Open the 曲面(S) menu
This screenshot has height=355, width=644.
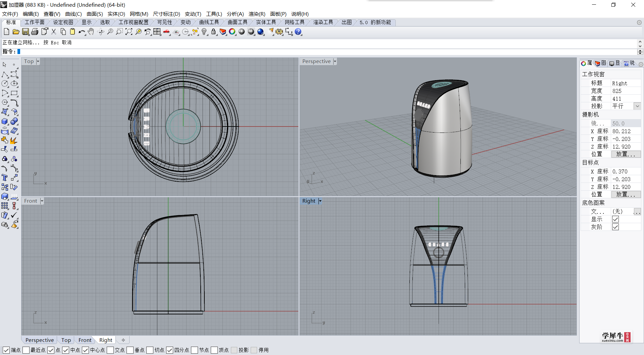[95, 14]
